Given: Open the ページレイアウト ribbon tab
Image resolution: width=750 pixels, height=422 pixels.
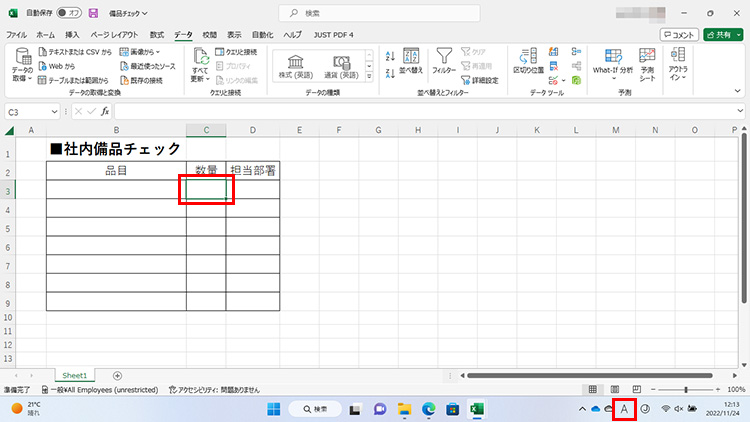Looking at the screenshot, I should 113,34.
